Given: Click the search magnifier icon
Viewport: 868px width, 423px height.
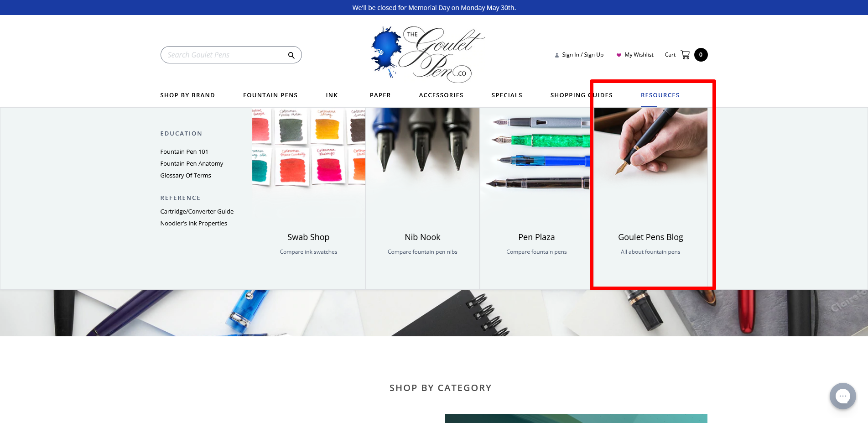Looking at the screenshot, I should click(291, 55).
